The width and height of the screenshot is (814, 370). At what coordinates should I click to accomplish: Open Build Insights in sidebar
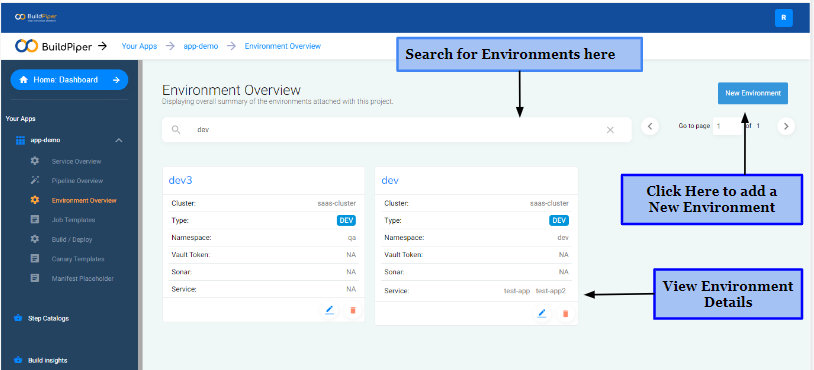(x=48, y=361)
